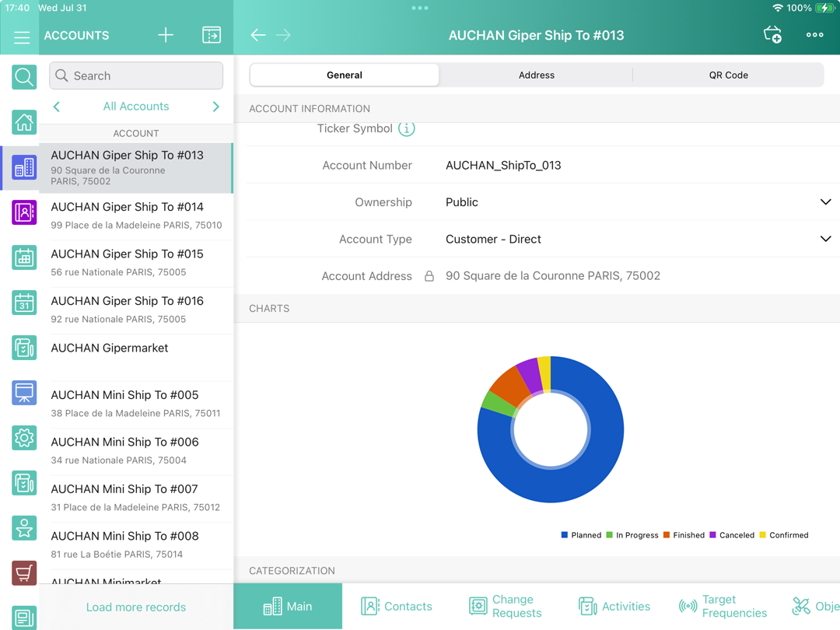Screen dimensions: 840x630
Task: Tap the add-visit cart icon in the header
Action: (x=772, y=34)
